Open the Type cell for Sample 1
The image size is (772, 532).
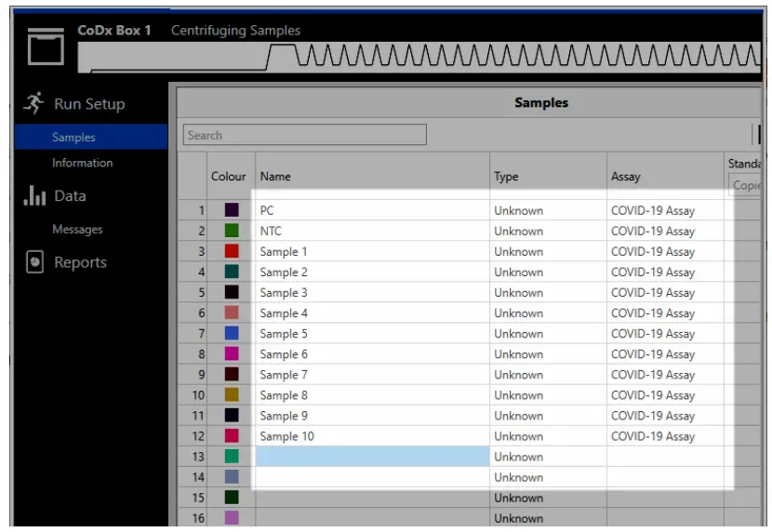pos(548,251)
